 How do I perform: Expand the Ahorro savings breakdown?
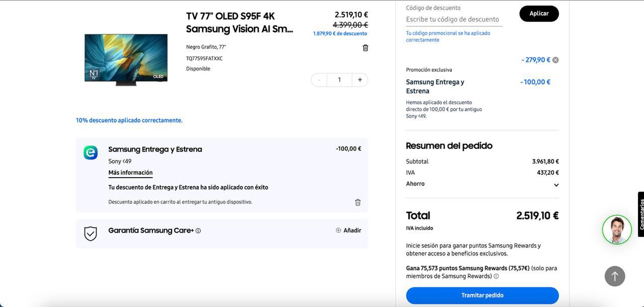coord(556,185)
